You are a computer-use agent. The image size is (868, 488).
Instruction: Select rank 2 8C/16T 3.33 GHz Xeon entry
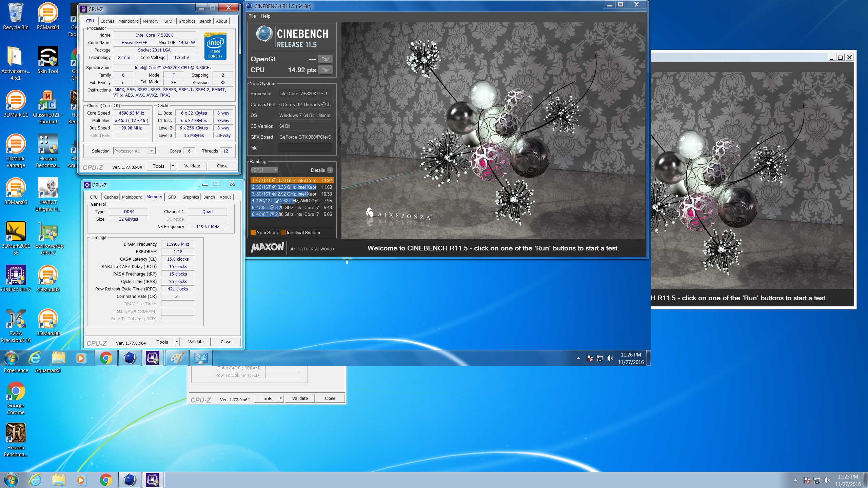[292, 187]
